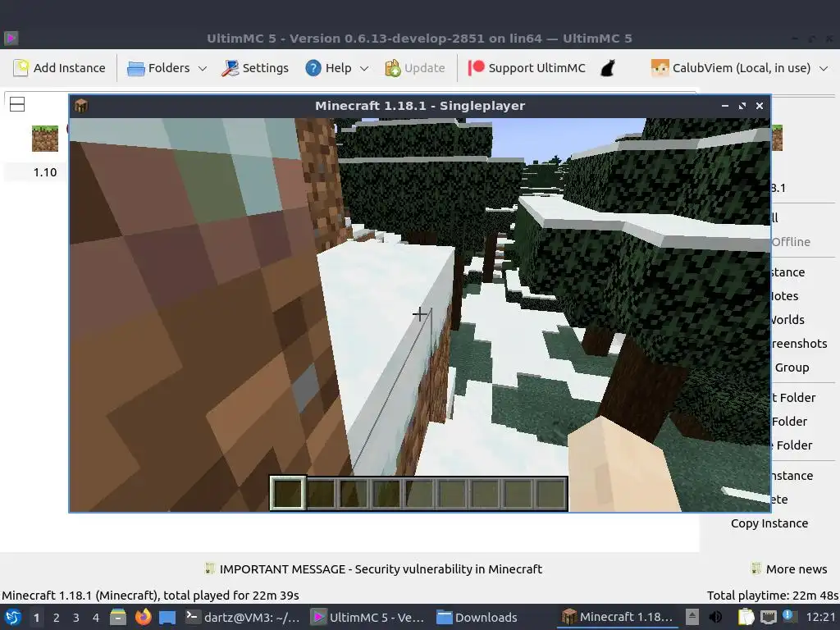Click Copy Instance in the side panel
Image resolution: width=840 pixels, height=630 pixels.
click(769, 523)
